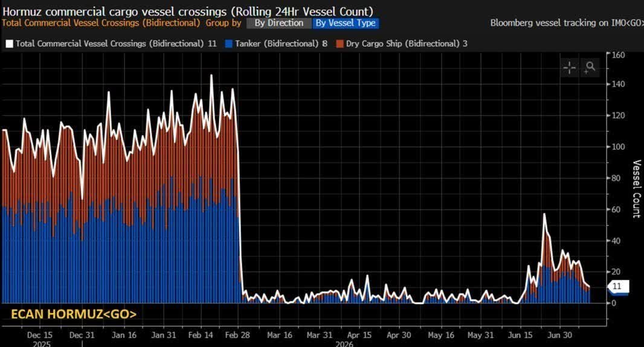Click the current value 11 axis flag
644x347 pixels.
pyautogui.click(x=617, y=286)
